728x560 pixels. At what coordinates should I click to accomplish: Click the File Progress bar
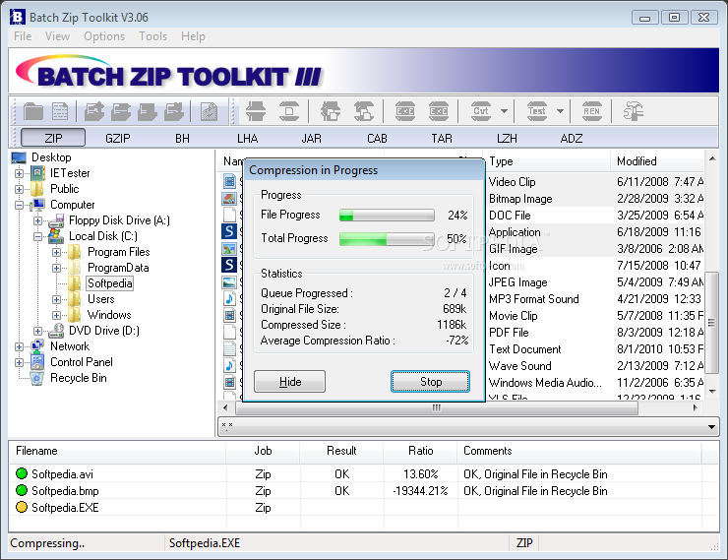pyautogui.click(x=388, y=215)
